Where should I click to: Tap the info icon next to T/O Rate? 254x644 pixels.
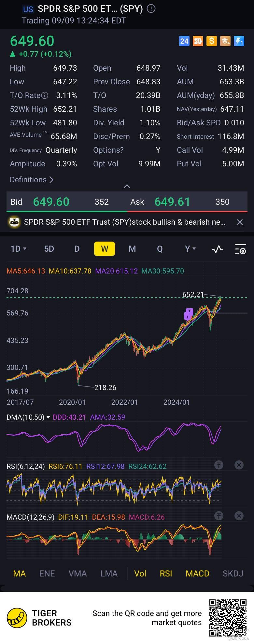click(x=45, y=95)
